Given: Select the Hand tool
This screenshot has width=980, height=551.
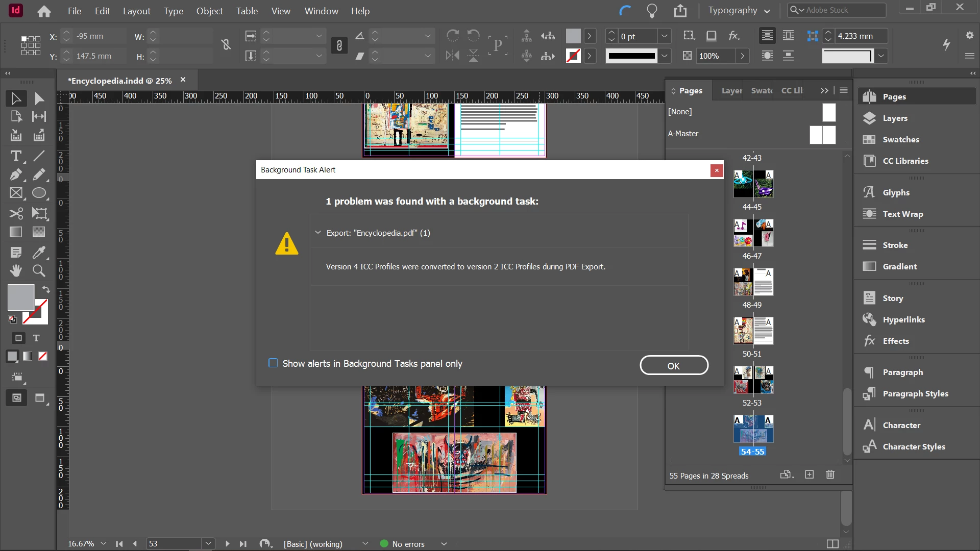Looking at the screenshot, I should click(x=16, y=270).
